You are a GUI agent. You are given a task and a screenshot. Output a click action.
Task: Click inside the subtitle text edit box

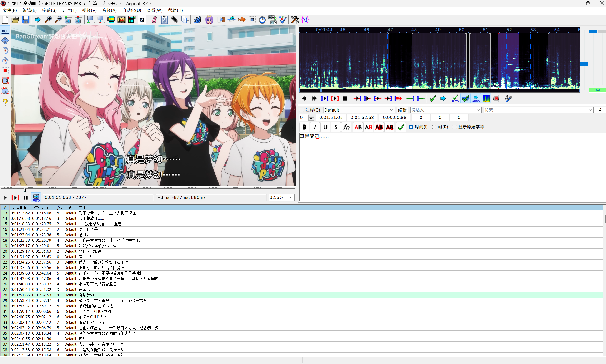click(452, 167)
